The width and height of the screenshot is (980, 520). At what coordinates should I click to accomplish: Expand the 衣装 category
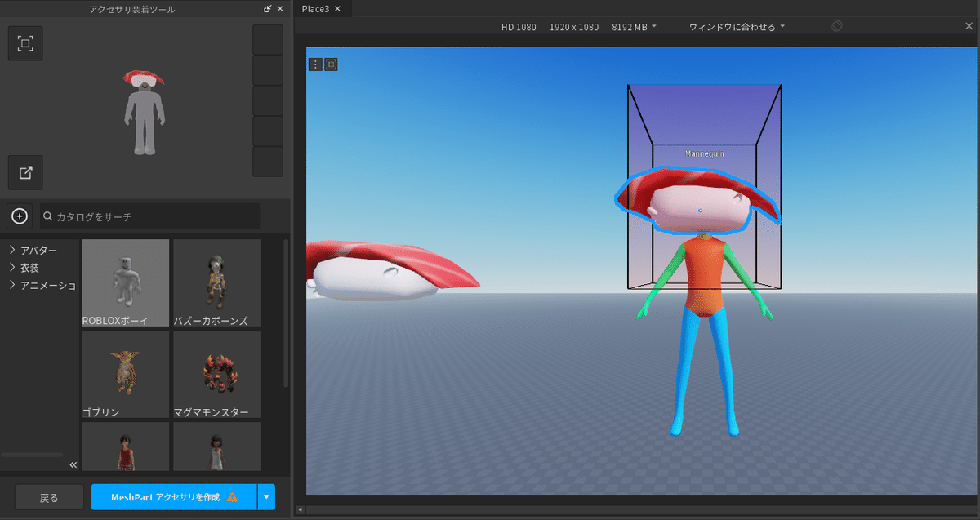click(x=12, y=268)
